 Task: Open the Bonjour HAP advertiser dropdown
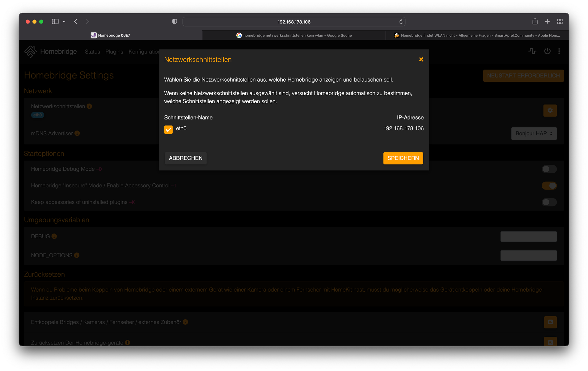pyautogui.click(x=534, y=134)
